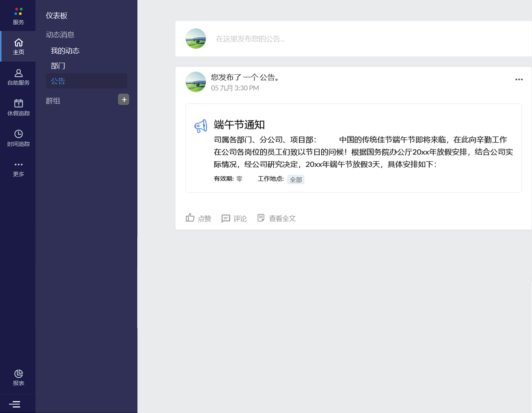This screenshot has width=532, height=413.
Task: Click 评论 to comment on announcement
Action: tap(234, 218)
